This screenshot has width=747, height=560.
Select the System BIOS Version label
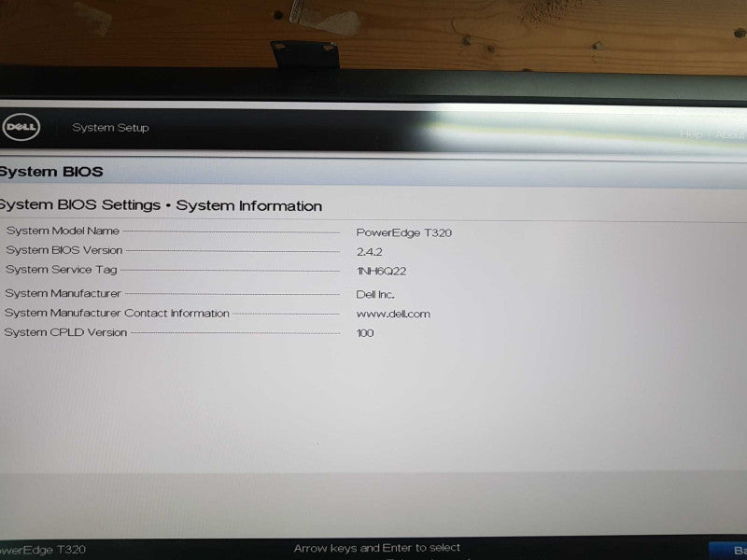pos(64,250)
